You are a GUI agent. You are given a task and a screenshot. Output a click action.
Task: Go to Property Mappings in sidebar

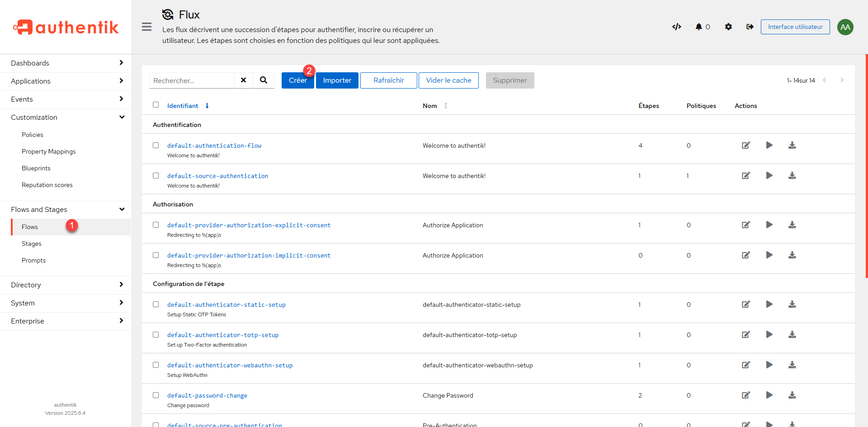(48, 152)
